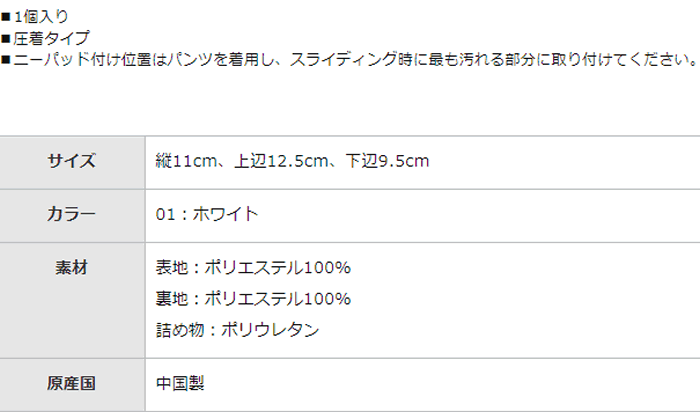Click the 中国製 origin value

[x=180, y=383]
